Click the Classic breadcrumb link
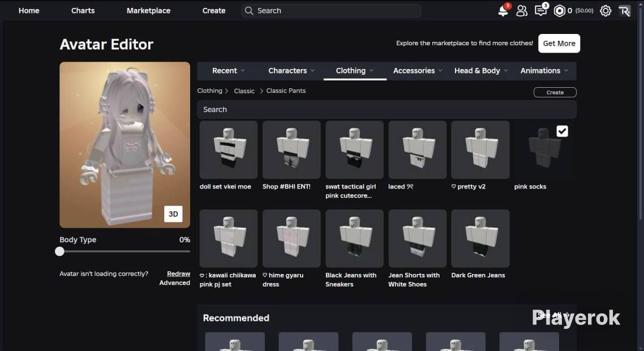Screen dimensions: 644x351 pos(244,91)
